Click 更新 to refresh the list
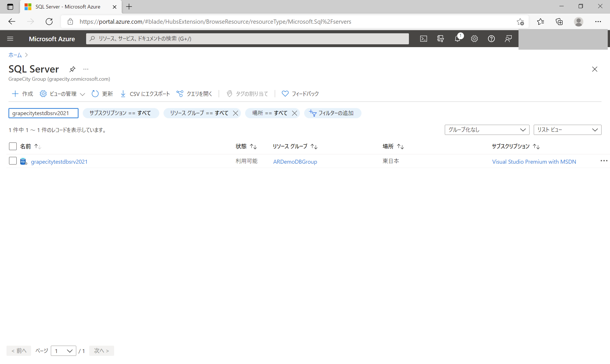 (x=102, y=94)
